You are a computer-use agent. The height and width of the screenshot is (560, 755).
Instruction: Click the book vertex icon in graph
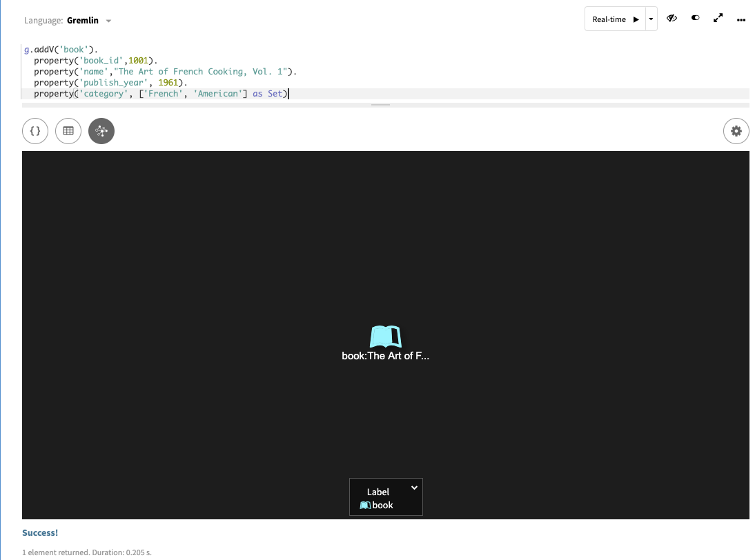[386, 337]
